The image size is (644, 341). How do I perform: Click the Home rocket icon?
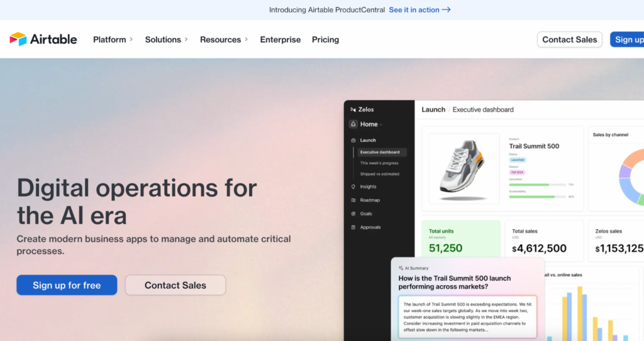353,124
